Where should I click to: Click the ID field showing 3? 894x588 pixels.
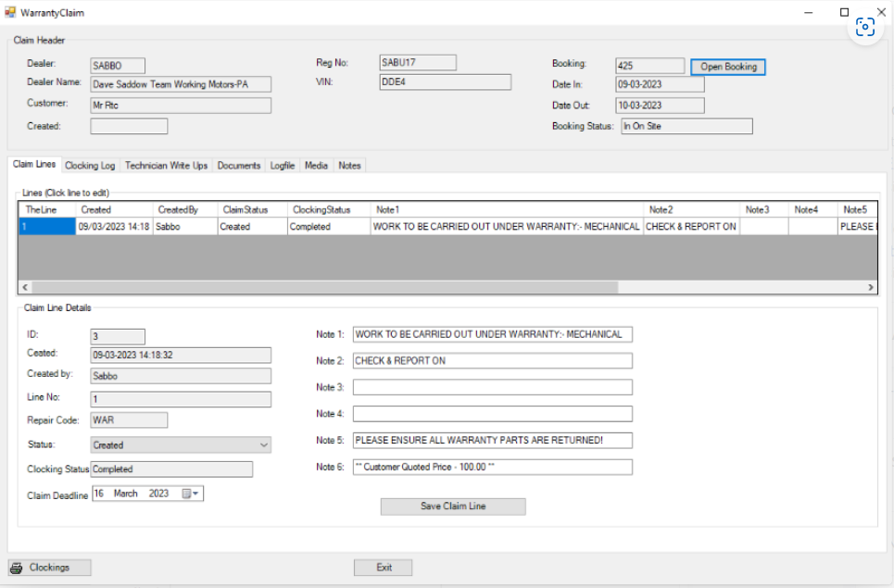(118, 336)
